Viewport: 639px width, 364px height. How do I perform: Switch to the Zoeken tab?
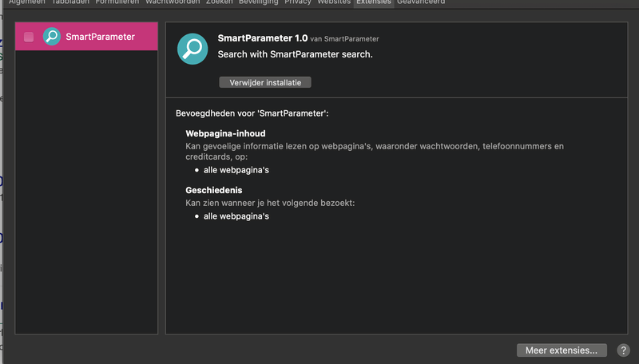pyautogui.click(x=219, y=2)
